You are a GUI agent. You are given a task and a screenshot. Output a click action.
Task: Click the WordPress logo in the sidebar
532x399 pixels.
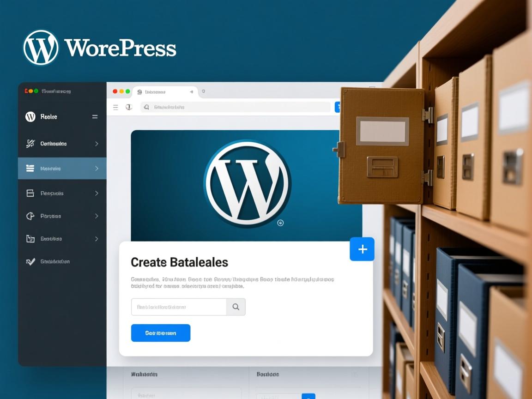(30, 116)
